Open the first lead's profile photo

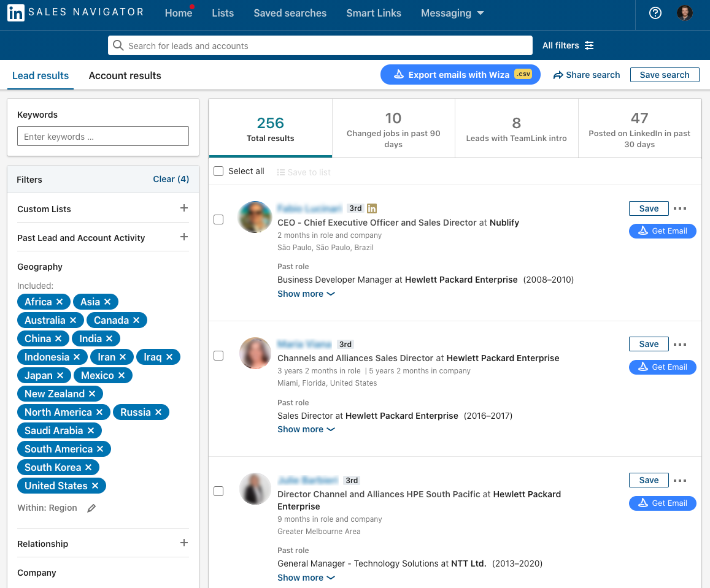(x=255, y=217)
